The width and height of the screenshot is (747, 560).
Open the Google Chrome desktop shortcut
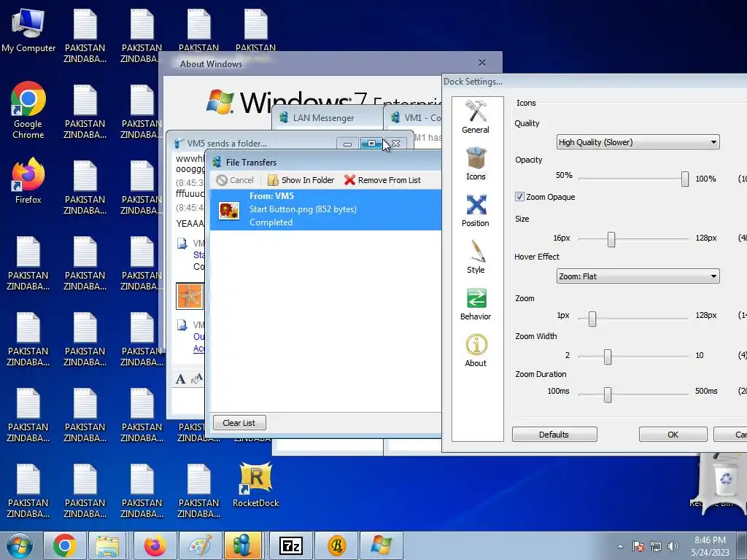tap(28, 111)
